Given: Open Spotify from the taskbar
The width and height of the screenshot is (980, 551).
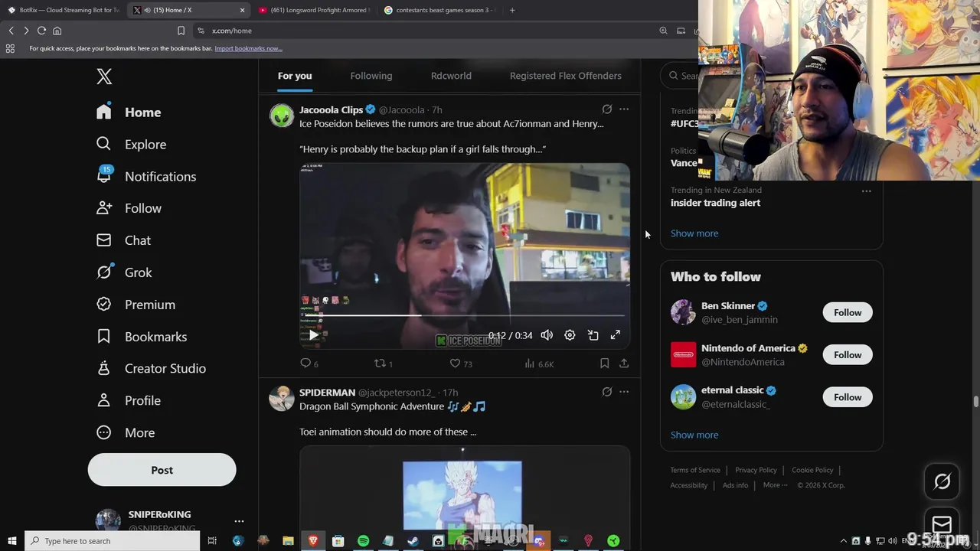Looking at the screenshot, I should pos(363,541).
